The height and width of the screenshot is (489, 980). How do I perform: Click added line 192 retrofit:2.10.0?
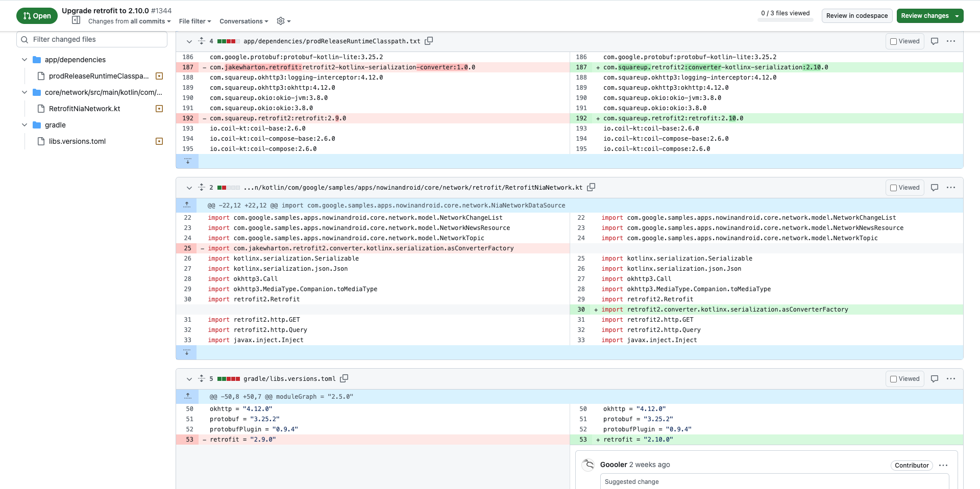tap(766, 118)
